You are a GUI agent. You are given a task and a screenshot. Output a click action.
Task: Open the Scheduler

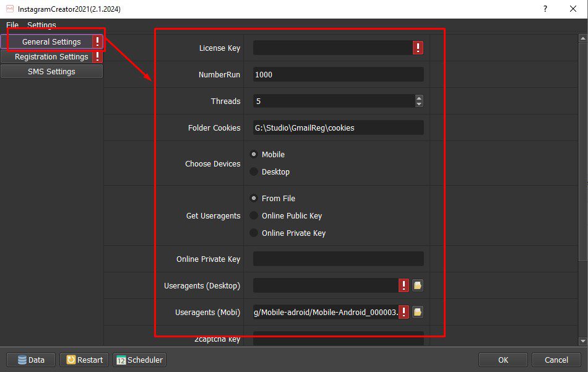point(139,360)
